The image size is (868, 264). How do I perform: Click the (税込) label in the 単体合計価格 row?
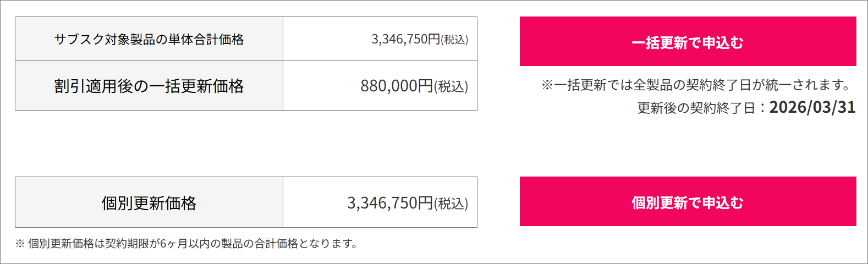click(454, 40)
